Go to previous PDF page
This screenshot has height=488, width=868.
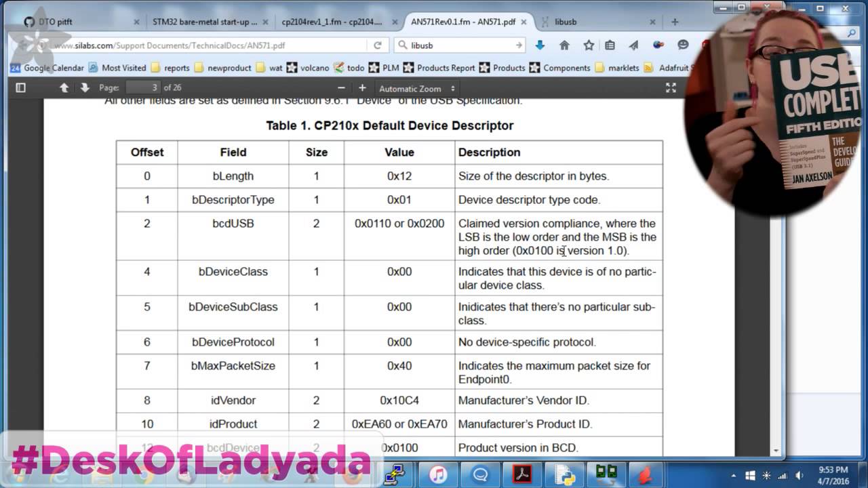64,87
